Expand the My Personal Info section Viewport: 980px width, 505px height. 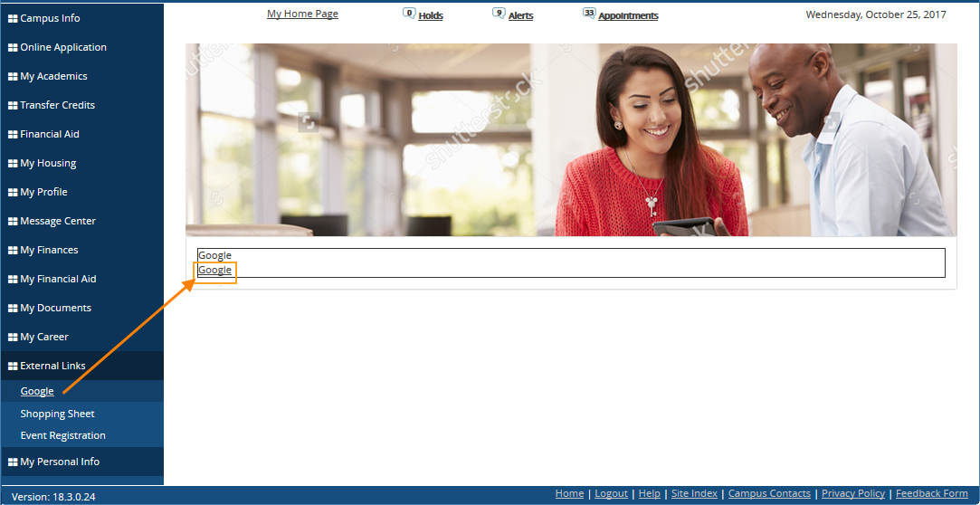[60, 462]
